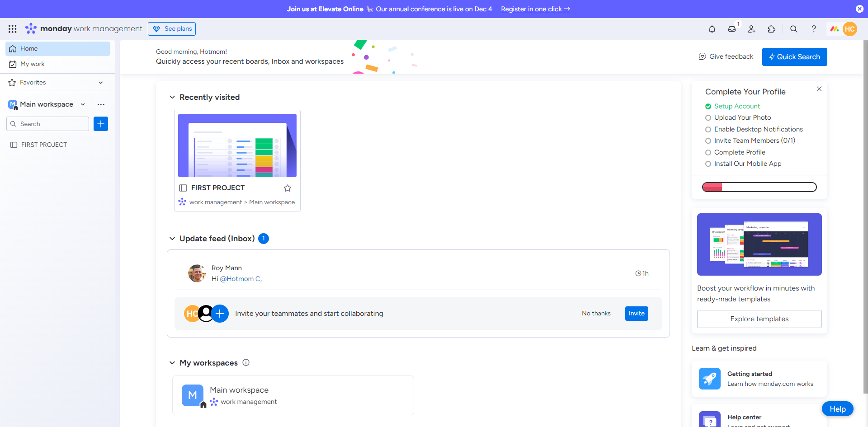Open the Main workspace dropdown
This screenshot has height=427, width=868.
point(83,104)
